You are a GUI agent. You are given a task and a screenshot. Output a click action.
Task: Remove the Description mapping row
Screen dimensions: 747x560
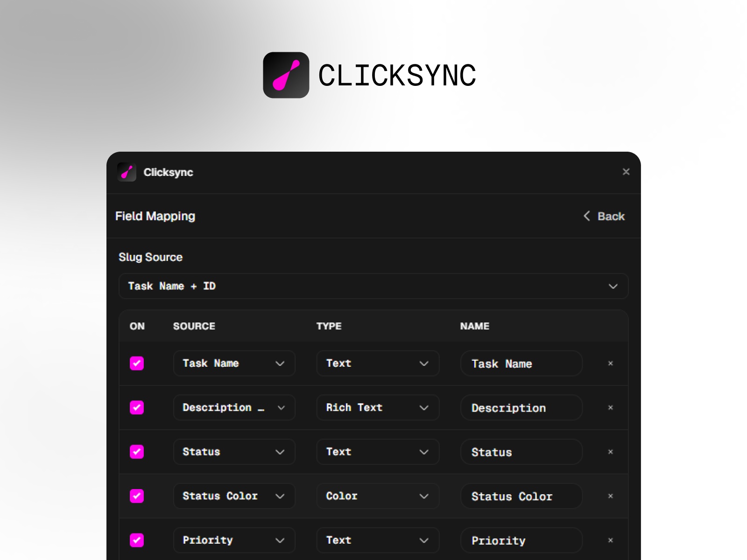pyautogui.click(x=610, y=407)
